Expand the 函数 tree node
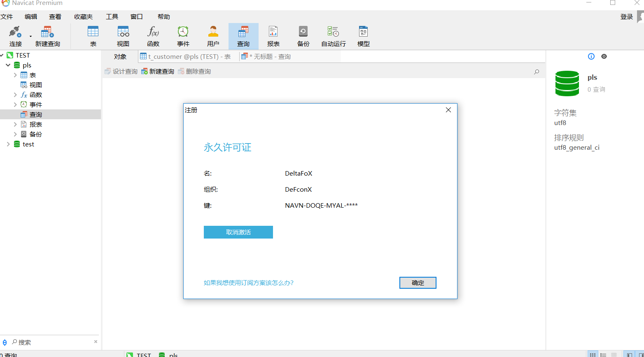Image resolution: width=644 pixels, height=357 pixels. (15, 95)
